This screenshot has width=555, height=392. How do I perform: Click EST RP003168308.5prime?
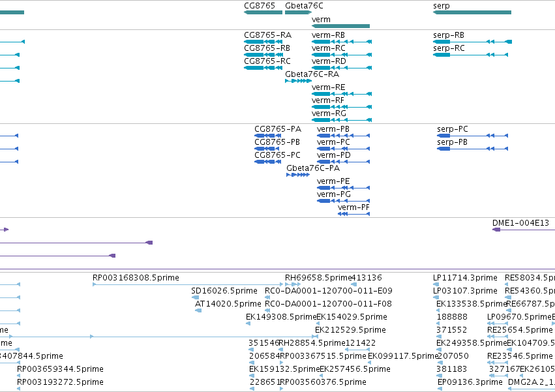click(x=188, y=284)
